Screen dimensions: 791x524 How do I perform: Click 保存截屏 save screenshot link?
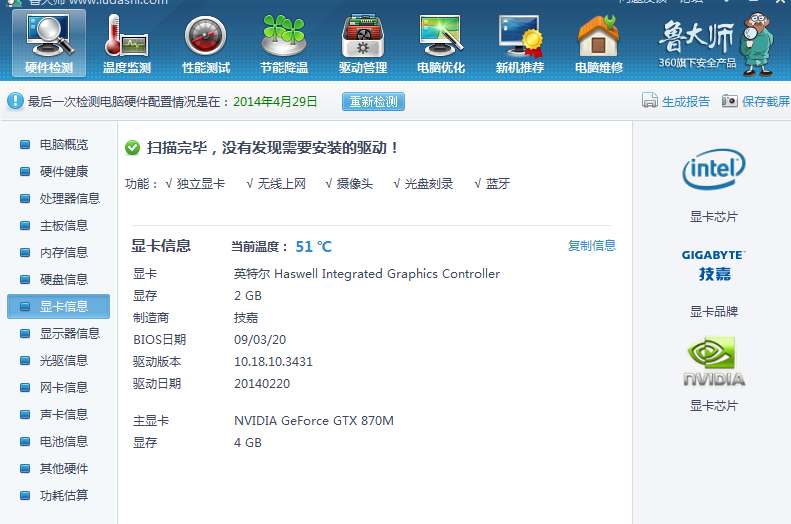[x=766, y=101]
